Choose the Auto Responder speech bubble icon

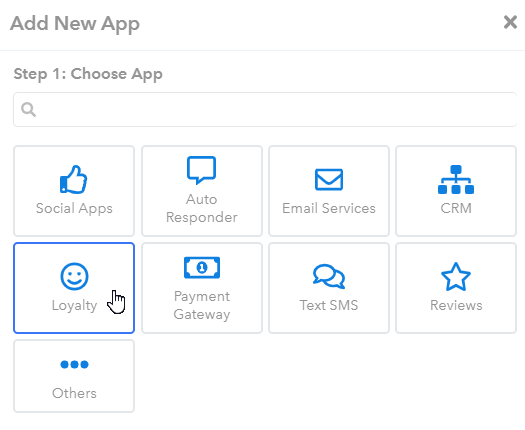point(201,170)
